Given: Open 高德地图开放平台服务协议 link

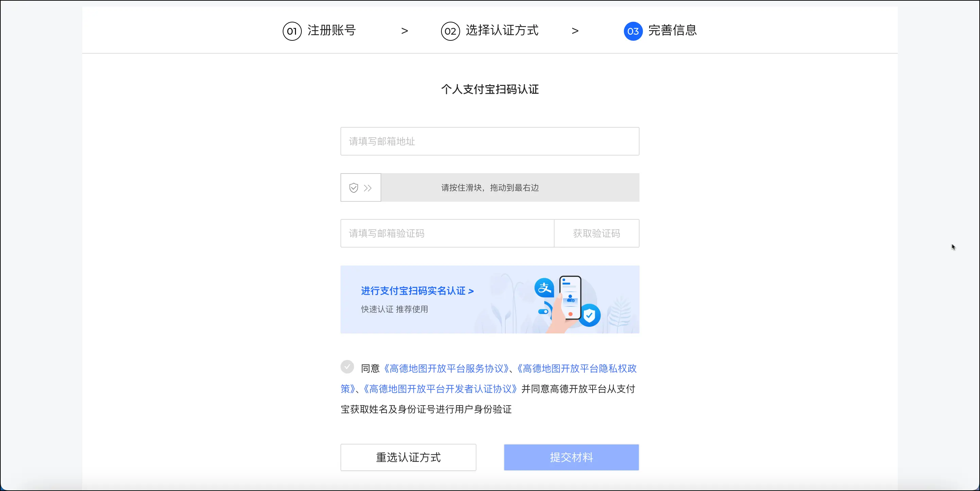Looking at the screenshot, I should point(446,369).
